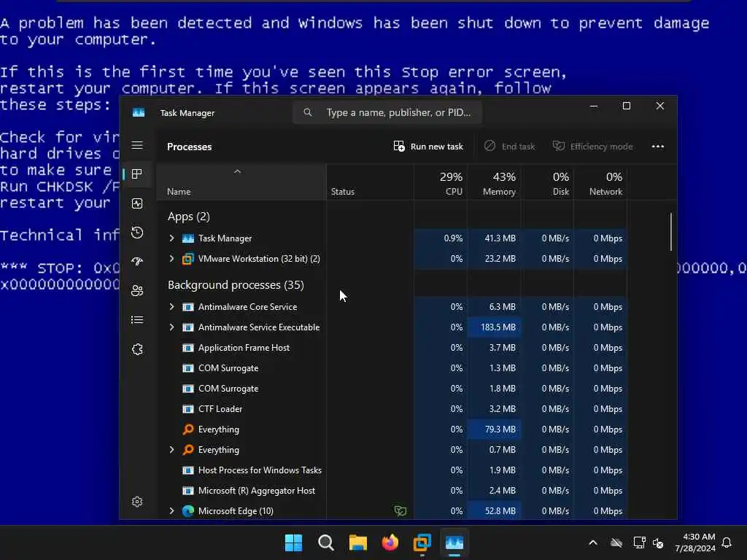Click the Antimalware Core Service icon
This screenshot has height=560, width=747.
pos(188,307)
